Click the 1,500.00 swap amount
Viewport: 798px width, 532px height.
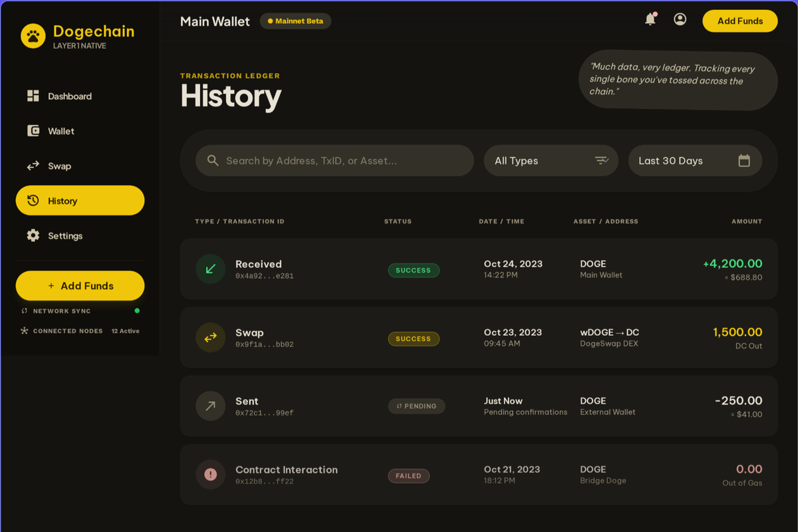click(737, 332)
